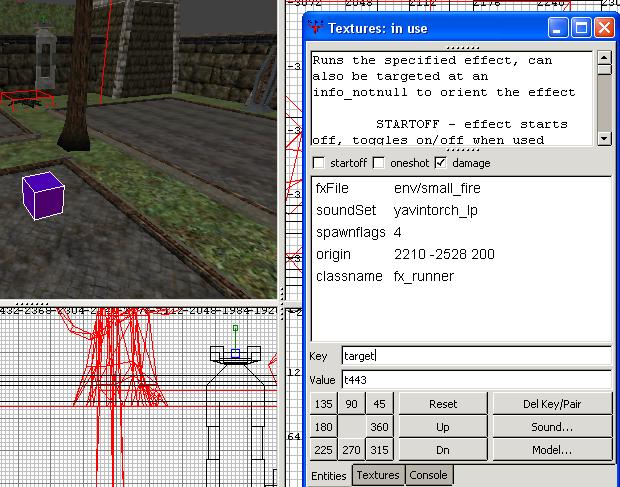Set angle with the 270 button
The height and width of the screenshot is (487, 620).
[351, 450]
